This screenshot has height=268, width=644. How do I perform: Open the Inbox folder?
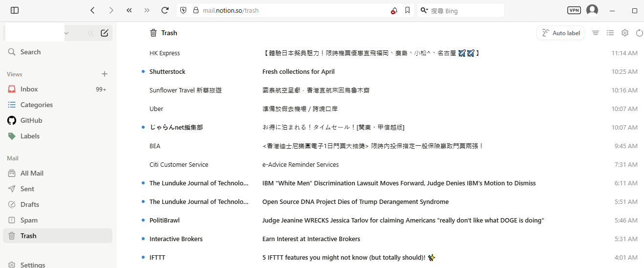coord(29,89)
